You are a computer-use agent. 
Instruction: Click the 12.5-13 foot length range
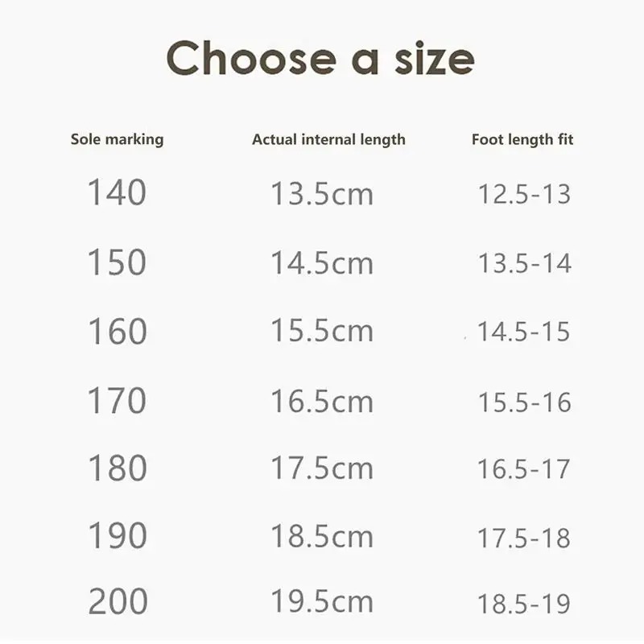pos(524,194)
